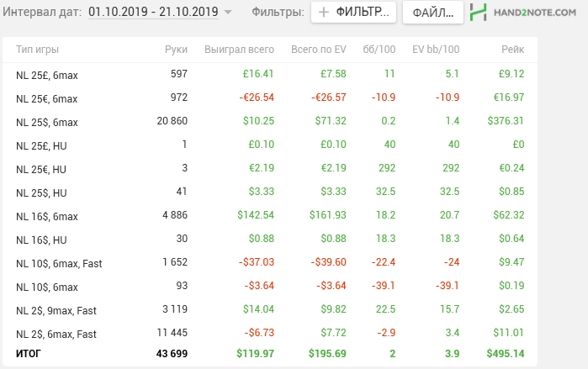Sort table by Рейк column
Screen dimensions: 588x369
click(x=511, y=50)
